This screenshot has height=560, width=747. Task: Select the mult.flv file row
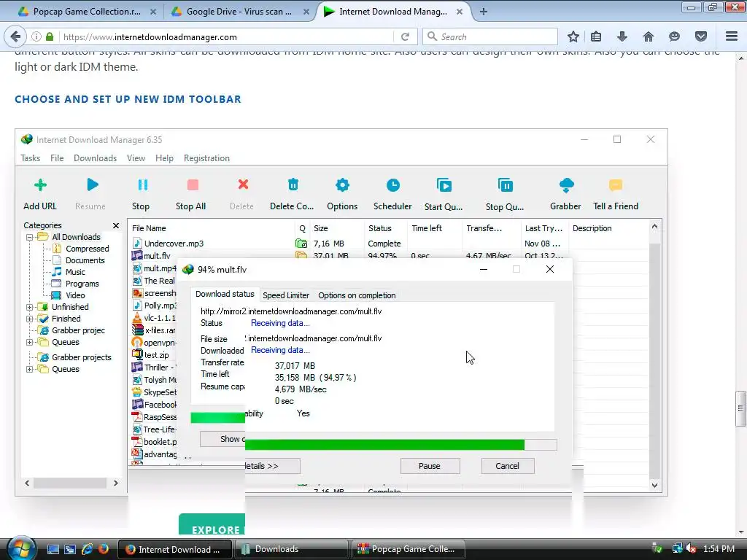390,256
